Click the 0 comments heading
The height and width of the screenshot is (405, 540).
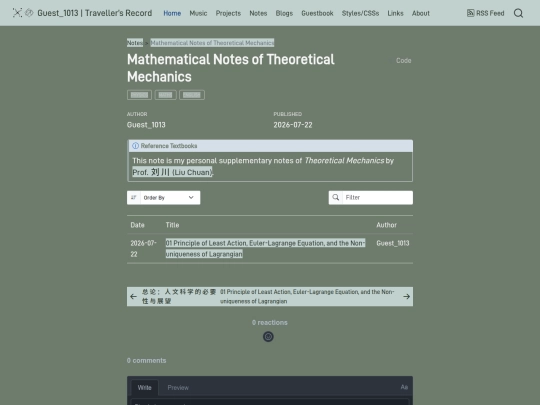[146, 361]
